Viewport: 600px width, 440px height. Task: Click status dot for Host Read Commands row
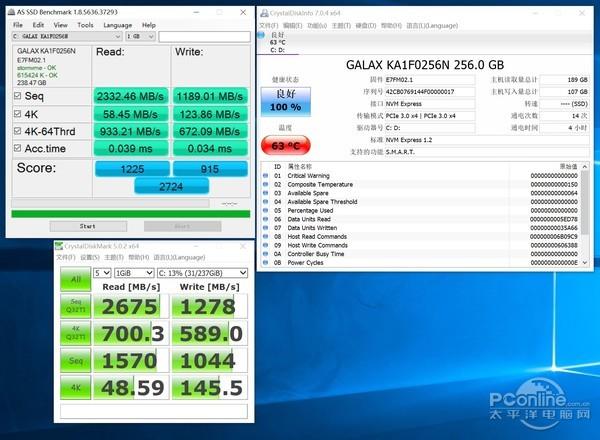tap(266, 236)
